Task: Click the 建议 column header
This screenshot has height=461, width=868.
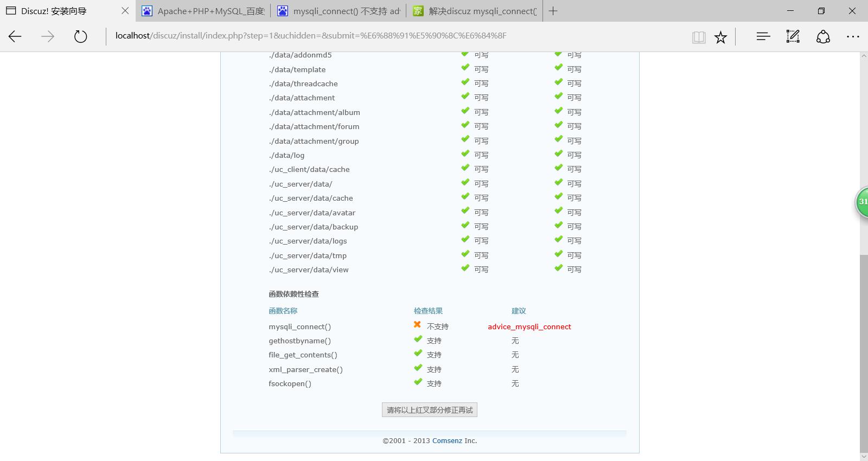Action: tap(519, 311)
